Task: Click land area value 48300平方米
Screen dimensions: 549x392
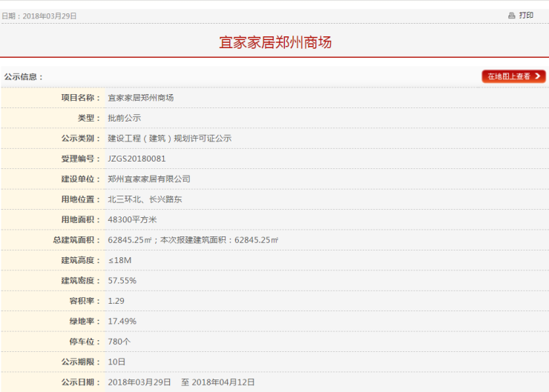Action: click(x=132, y=219)
